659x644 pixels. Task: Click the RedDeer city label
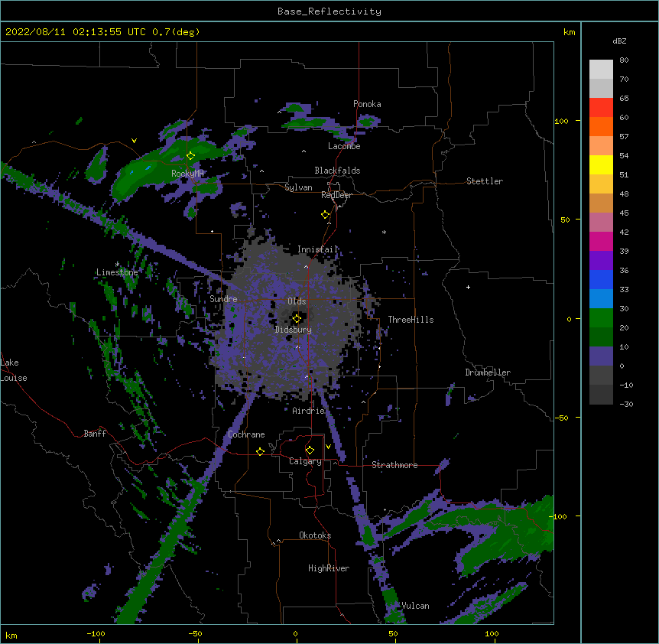(336, 195)
